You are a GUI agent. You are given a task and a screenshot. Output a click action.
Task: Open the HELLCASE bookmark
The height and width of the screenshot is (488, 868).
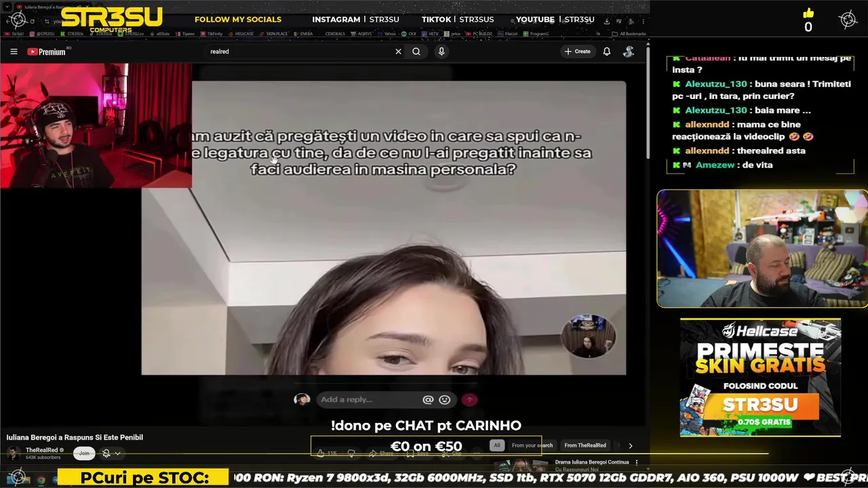[x=242, y=33]
